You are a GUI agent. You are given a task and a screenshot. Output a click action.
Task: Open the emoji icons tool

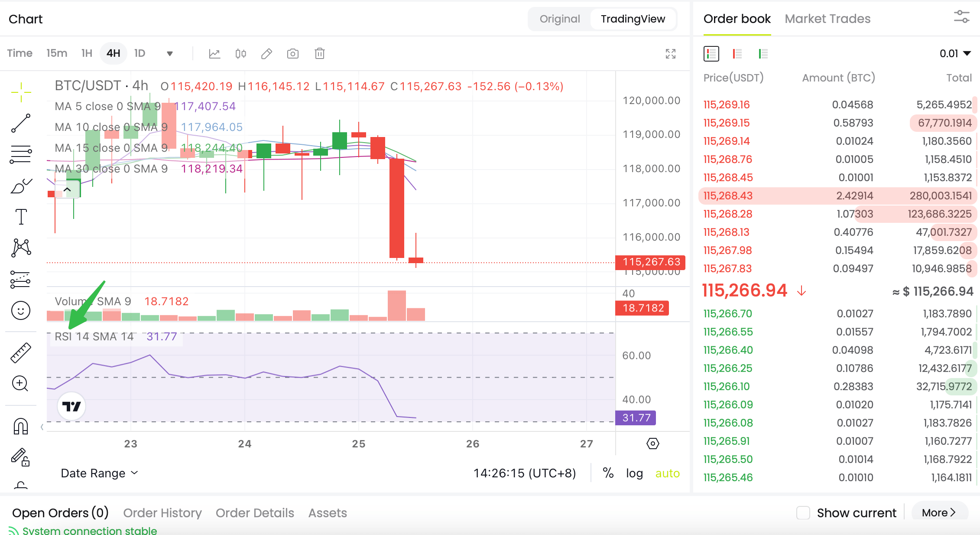point(21,310)
